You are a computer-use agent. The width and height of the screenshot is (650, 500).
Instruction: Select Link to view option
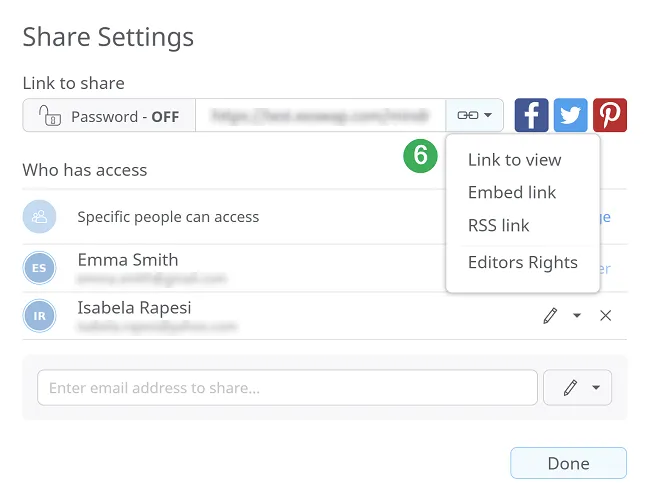[x=514, y=160]
